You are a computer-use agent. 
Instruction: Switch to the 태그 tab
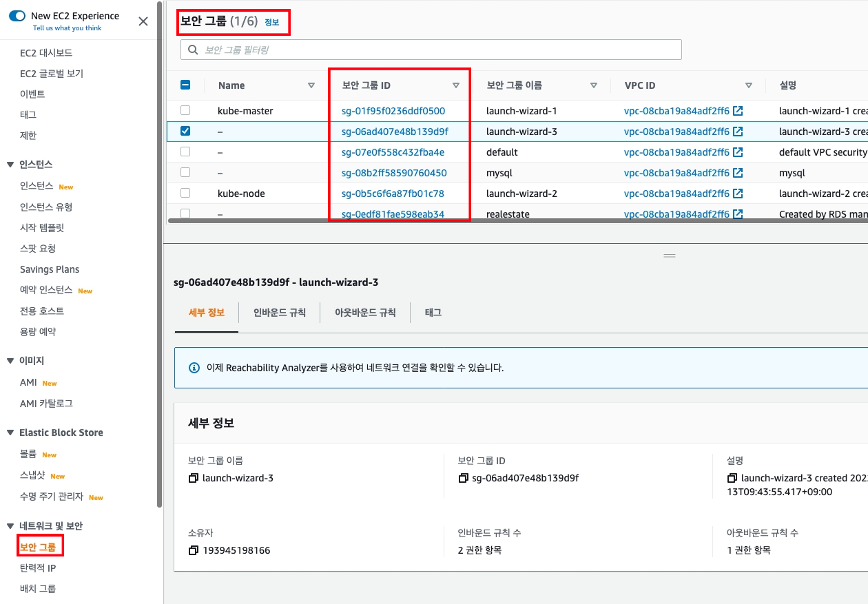pos(433,313)
